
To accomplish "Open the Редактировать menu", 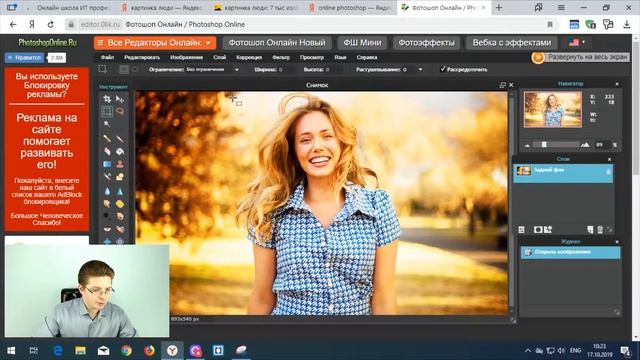I will (142, 57).
